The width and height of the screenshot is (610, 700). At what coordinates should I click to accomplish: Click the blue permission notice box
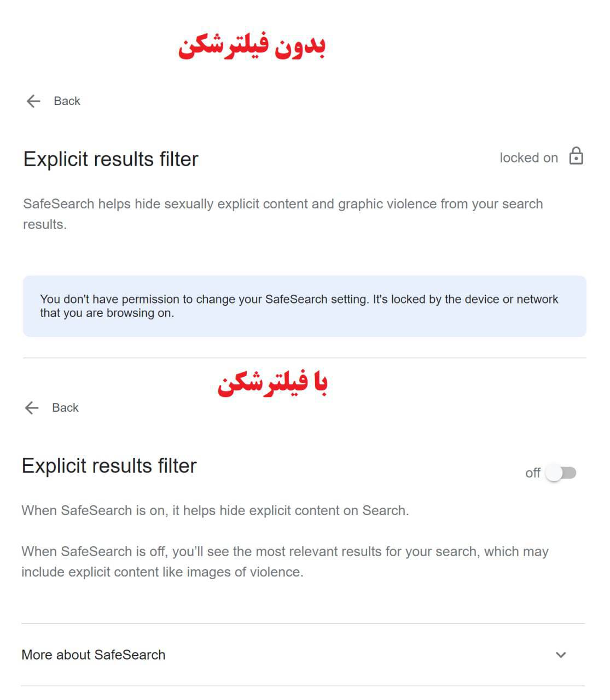point(305,306)
